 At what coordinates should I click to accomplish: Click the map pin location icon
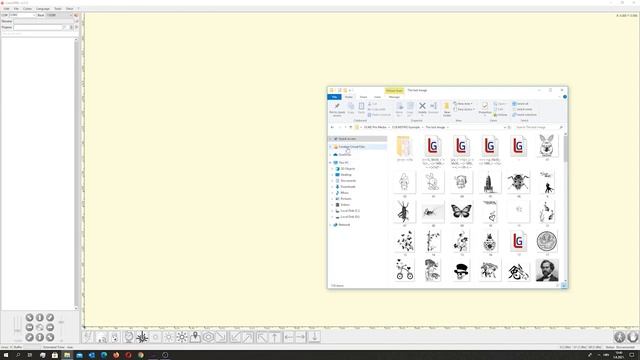tap(195, 337)
